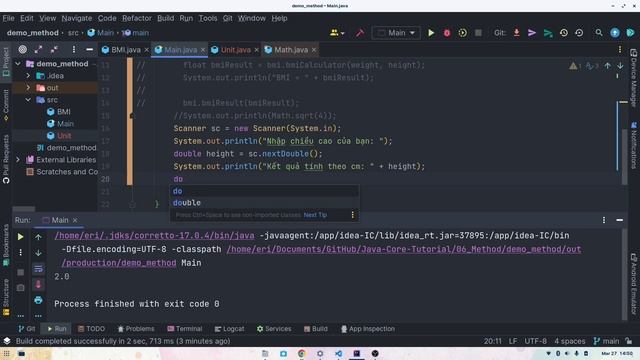Image resolution: width=640 pixels, height=360 pixels.
Task: Open the jdks corretto java path link
Action: [154, 236]
